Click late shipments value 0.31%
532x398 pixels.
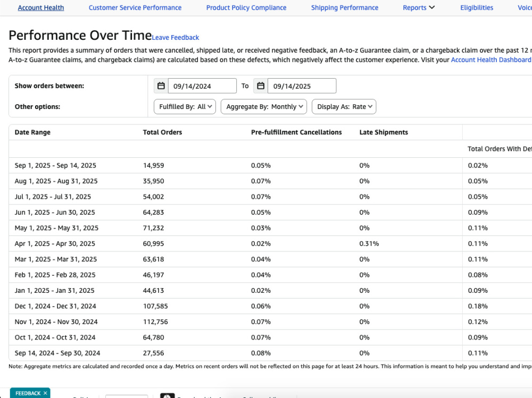tap(369, 243)
